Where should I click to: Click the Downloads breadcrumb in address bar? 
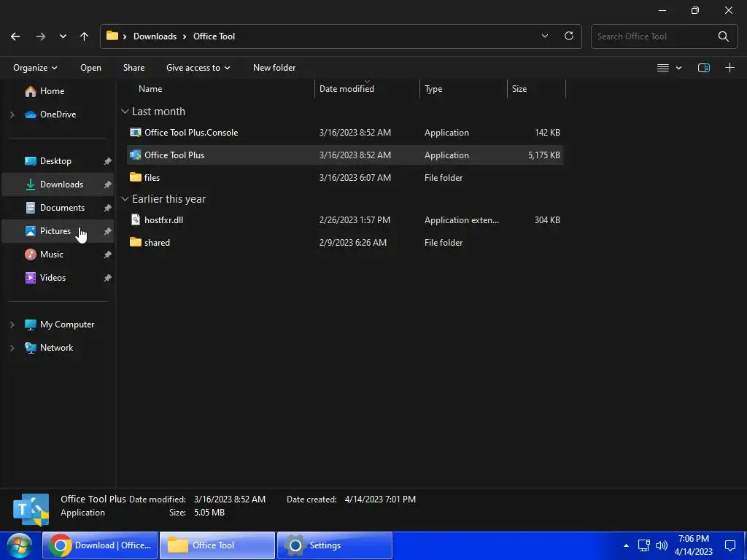155,36
